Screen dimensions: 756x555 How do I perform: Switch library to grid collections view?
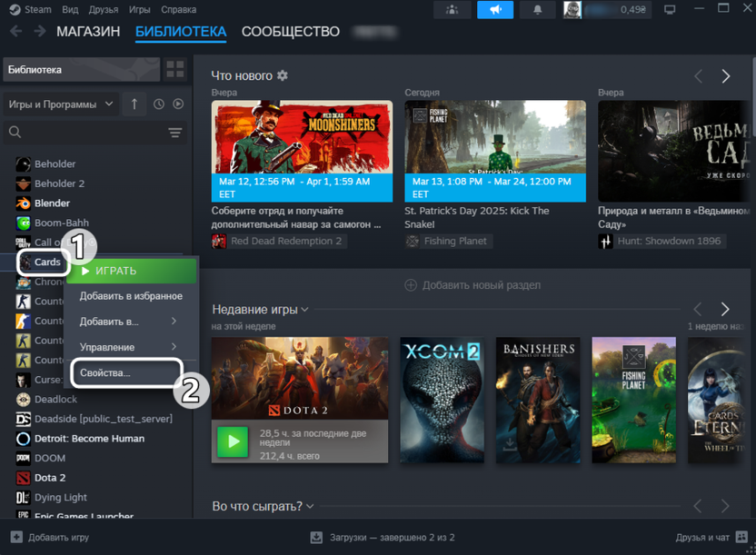click(x=175, y=69)
